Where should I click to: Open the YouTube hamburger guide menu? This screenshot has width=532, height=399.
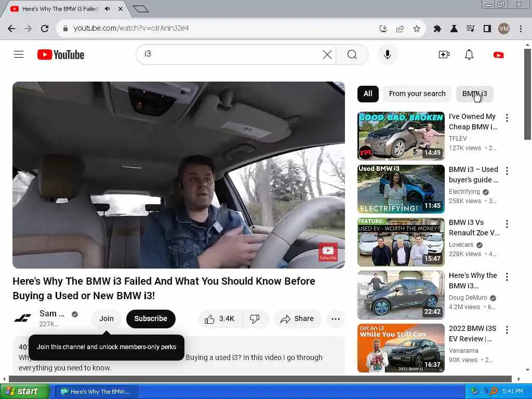pos(19,54)
